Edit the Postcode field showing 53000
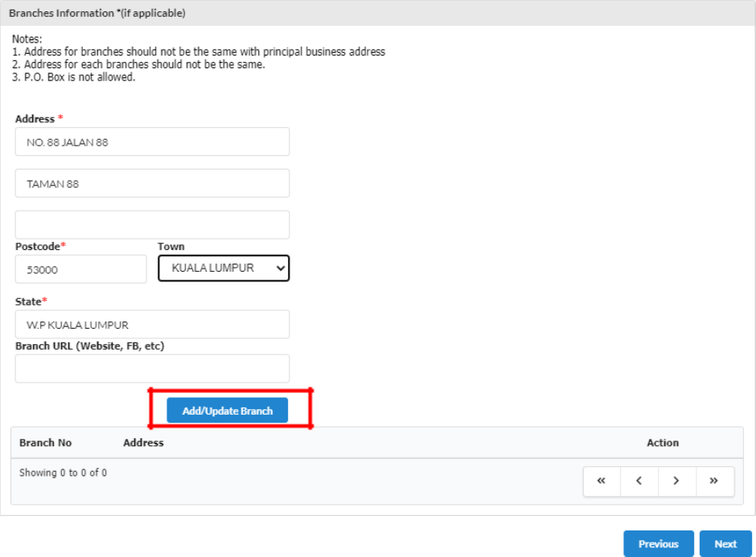The width and height of the screenshot is (756, 557). pyautogui.click(x=80, y=270)
